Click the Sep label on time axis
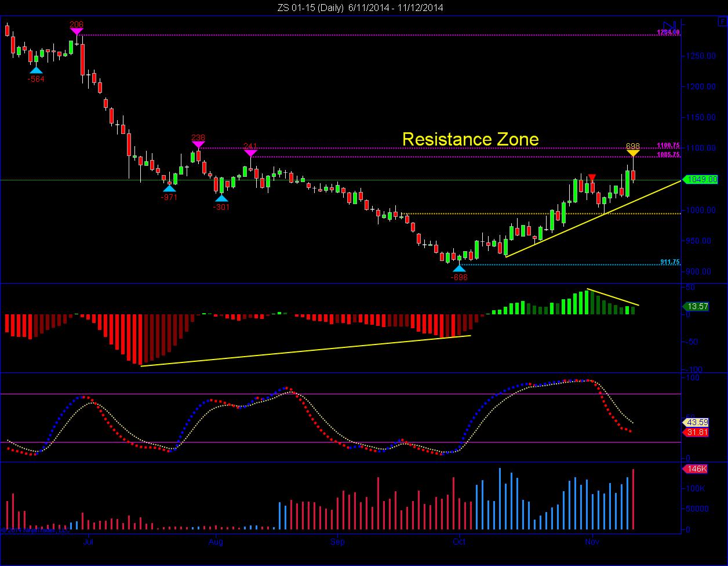The image size is (728, 566). tap(338, 542)
